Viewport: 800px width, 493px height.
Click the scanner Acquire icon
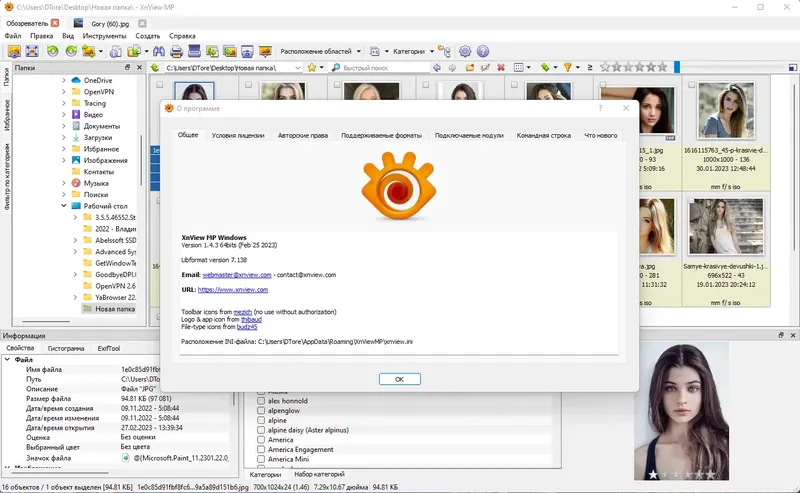point(194,51)
